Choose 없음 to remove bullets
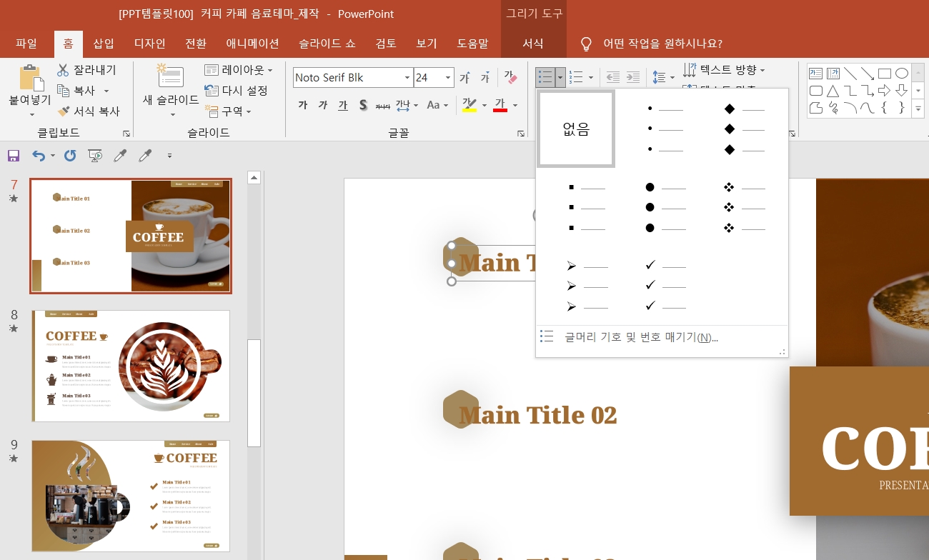Image resolution: width=929 pixels, height=560 pixels. pos(576,129)
